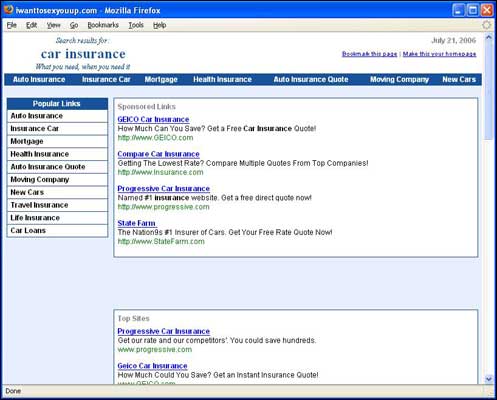The height and width of the screenshot is (400, 497).
Task: Maximize the Firefox window
Action: (x=473, y=10)
